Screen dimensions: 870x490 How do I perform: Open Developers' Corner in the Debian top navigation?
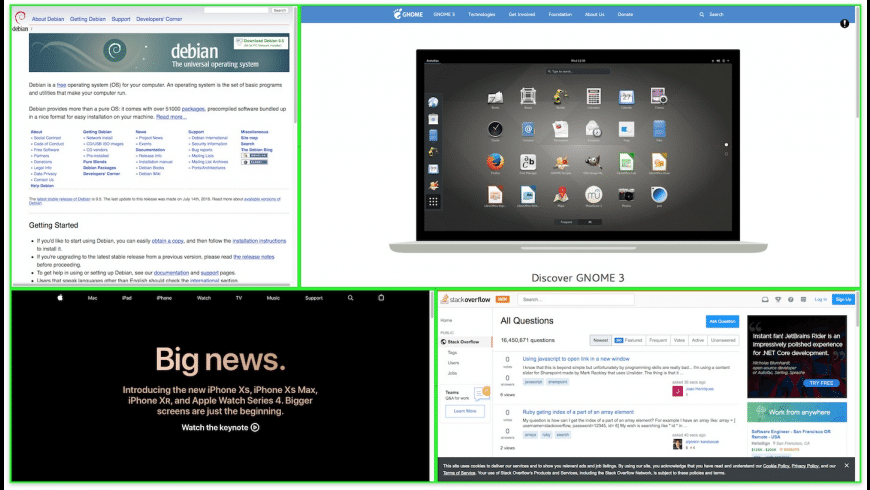click(159, 19)
